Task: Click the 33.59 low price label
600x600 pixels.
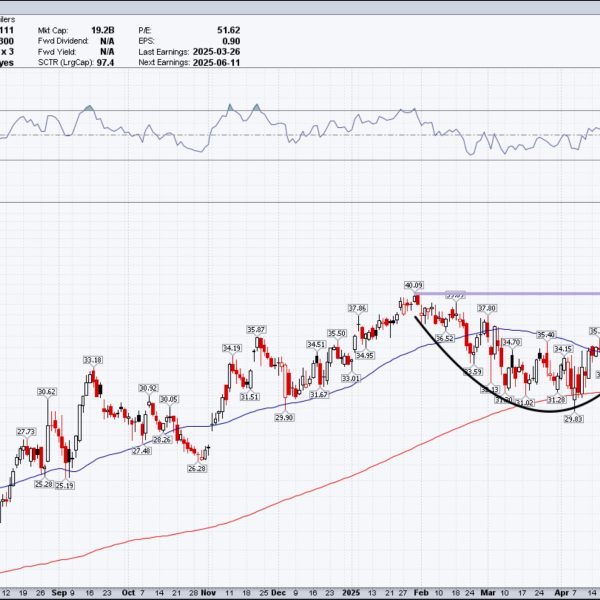Action: click(x=473, y=371)
